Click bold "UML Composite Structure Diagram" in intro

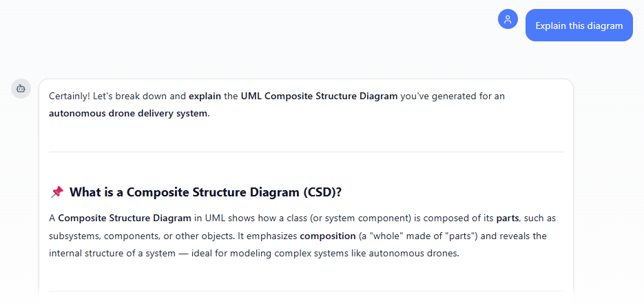pos(319,96)
